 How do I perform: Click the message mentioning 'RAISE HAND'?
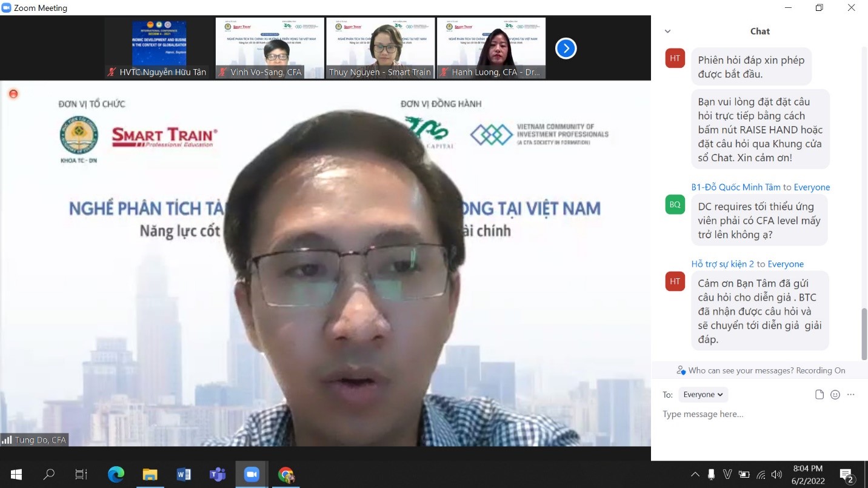point(760,130)
